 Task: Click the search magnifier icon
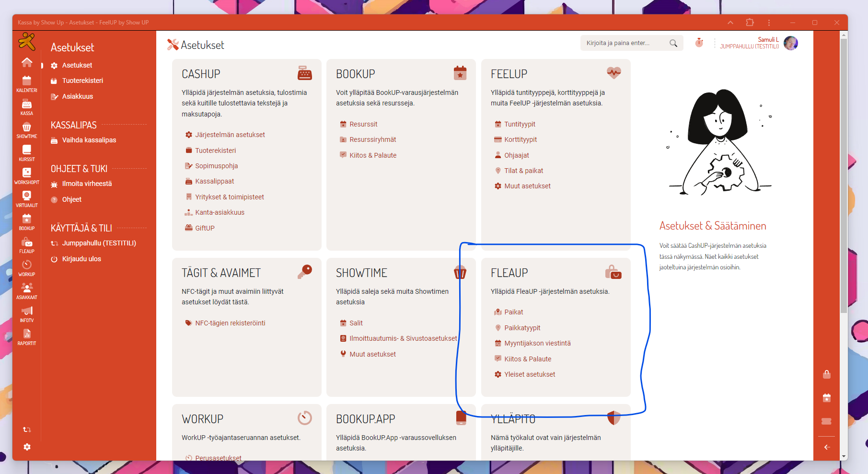(673, 43)
